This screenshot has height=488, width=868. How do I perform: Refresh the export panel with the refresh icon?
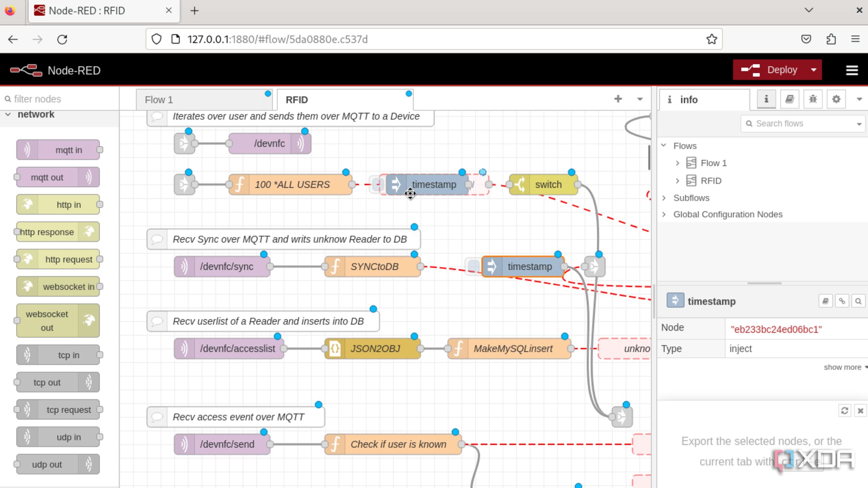(845, 411)
